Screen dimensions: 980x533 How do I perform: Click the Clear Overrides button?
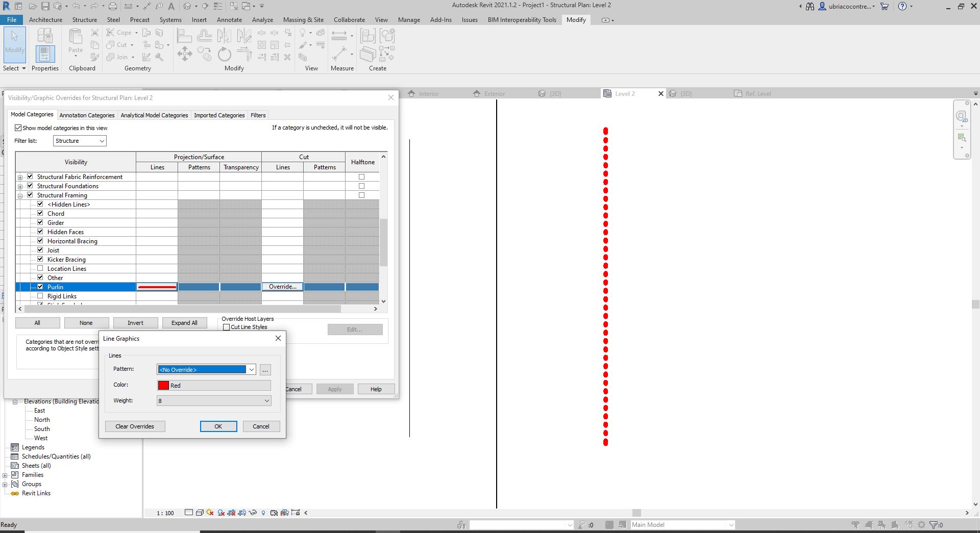[135, 426]
